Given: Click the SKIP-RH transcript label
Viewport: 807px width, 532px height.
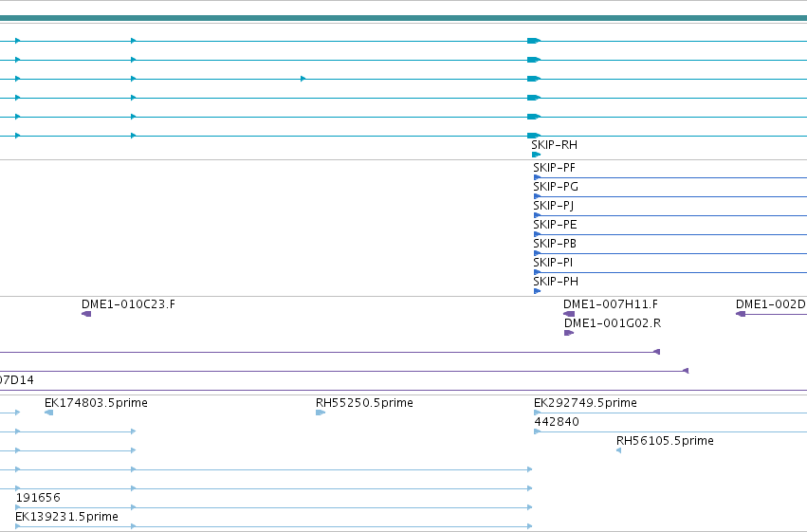Looking at the screenshot, I should (x=555, y=145).
